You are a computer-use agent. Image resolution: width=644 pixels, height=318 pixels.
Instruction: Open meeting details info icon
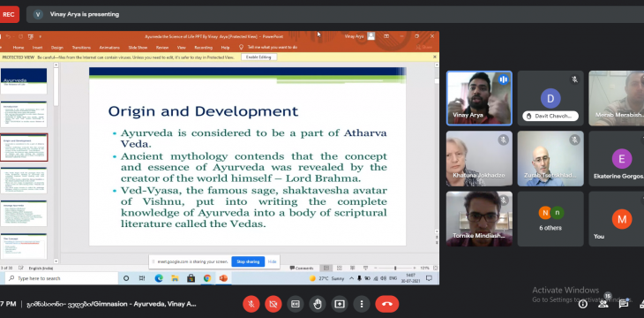coord(582,304)
